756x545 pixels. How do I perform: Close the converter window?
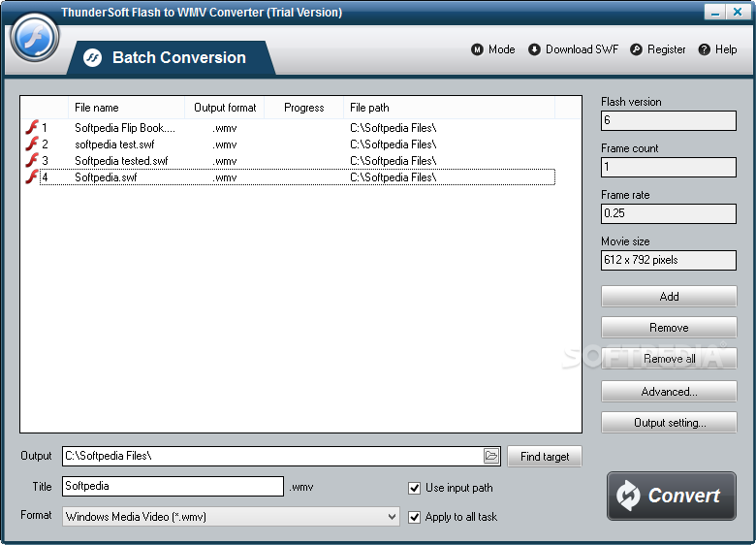click(x=738, y=12)
